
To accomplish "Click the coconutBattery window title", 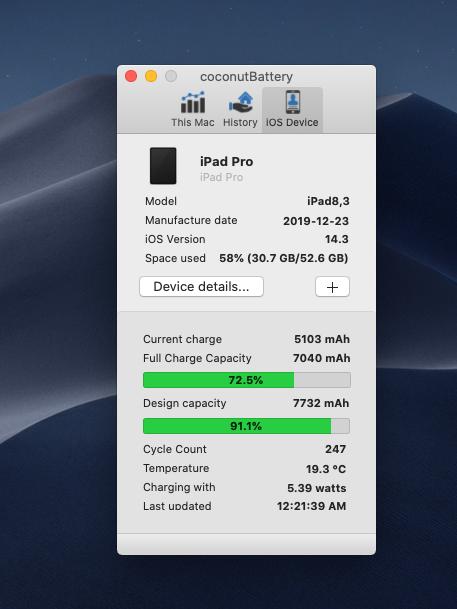I will pos(246,77).
